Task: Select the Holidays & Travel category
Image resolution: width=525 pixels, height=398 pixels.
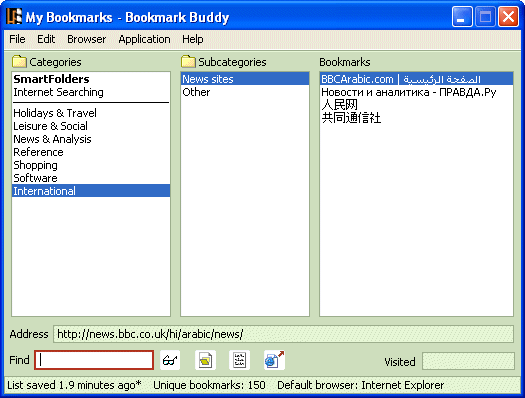Action: tap(91, 113)
